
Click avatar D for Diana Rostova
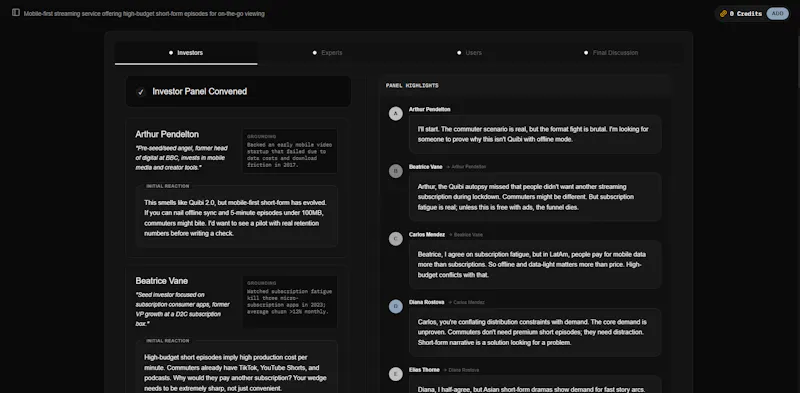(396, 307)
